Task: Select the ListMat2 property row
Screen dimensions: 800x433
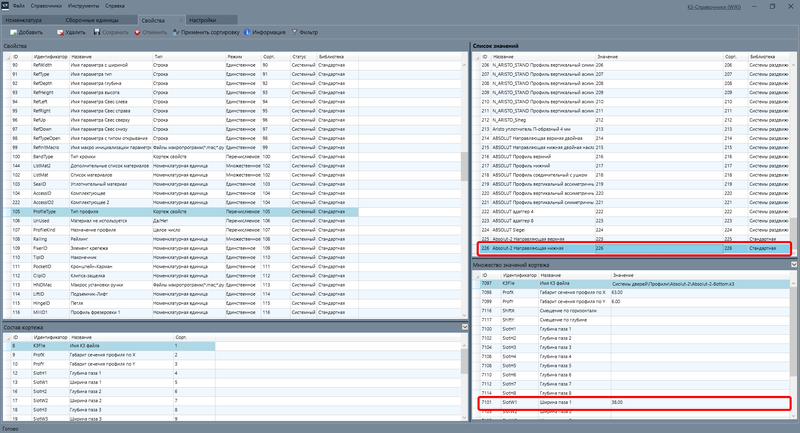Action: point(181,166)
